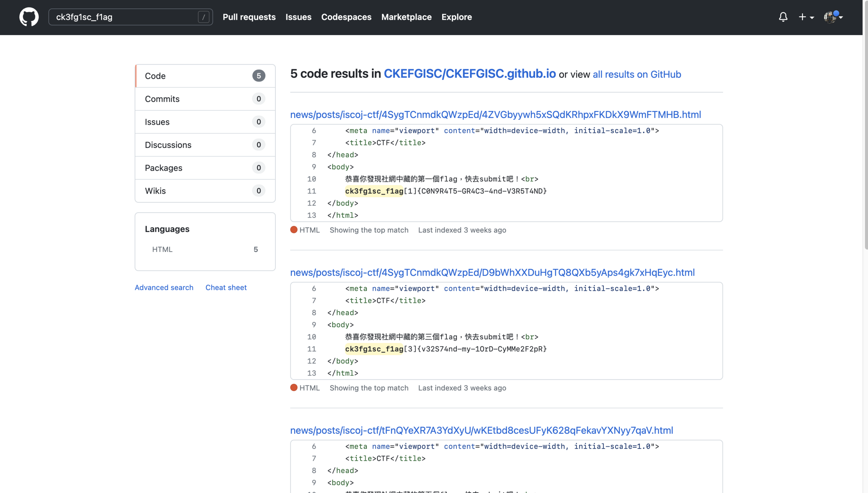Click the Code count badge showing 5

point(258,76)
